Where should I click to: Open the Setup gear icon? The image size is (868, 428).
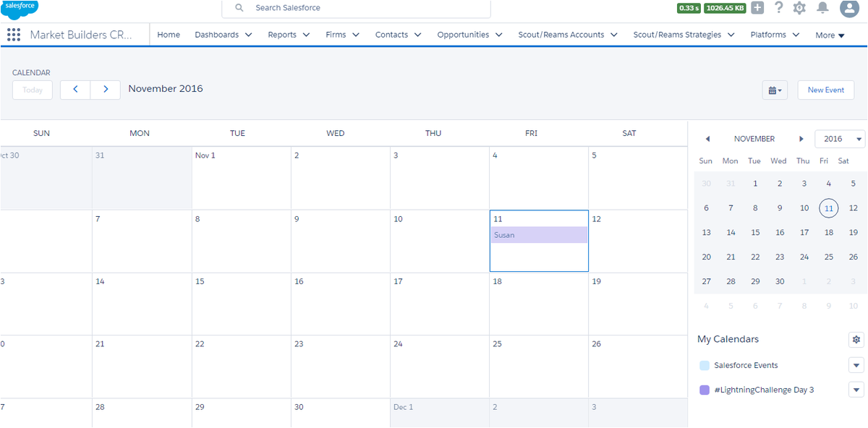point(799,8)
